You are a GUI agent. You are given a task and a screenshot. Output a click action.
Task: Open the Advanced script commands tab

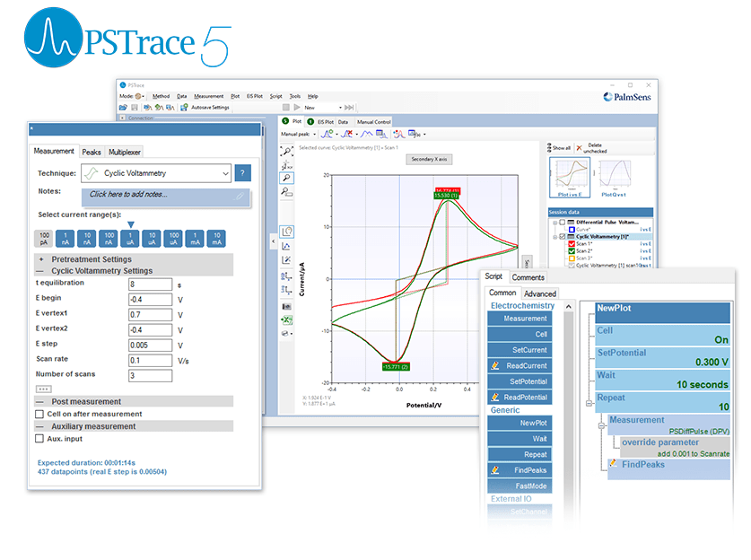tap(540, 294)
